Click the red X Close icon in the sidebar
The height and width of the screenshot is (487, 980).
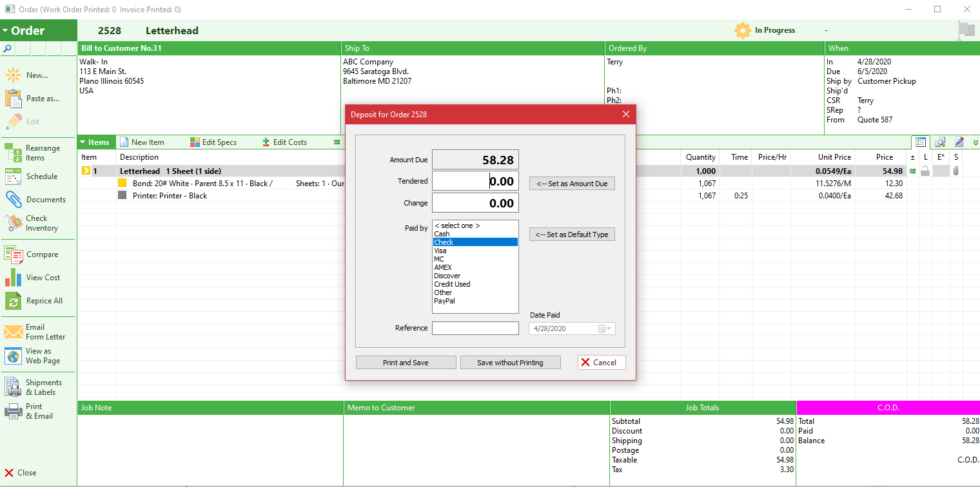[9, 473]
